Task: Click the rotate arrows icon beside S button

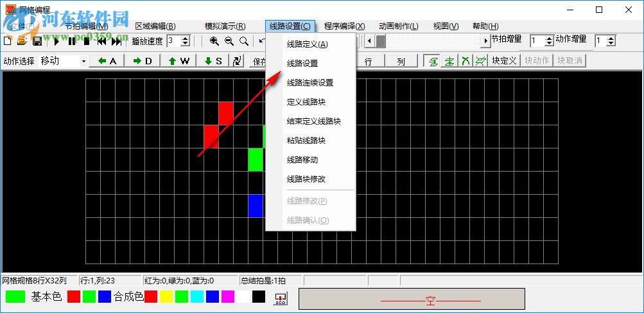Action: [x=237, y=61]
